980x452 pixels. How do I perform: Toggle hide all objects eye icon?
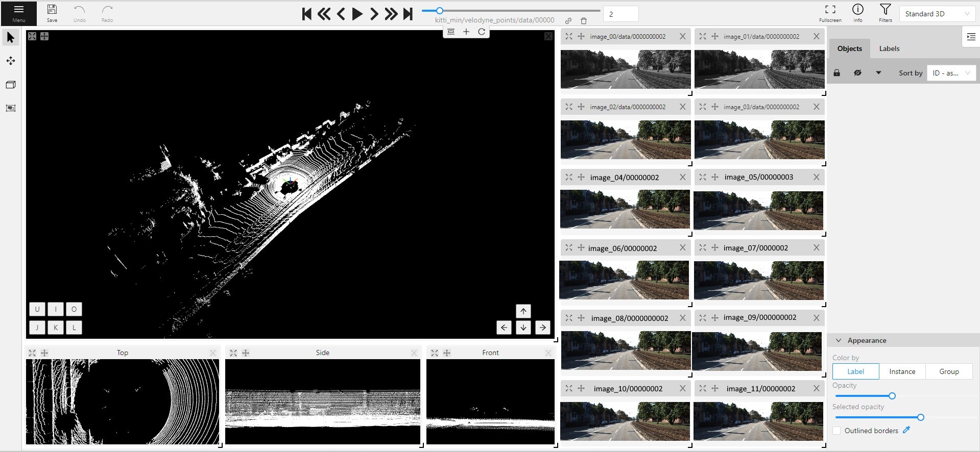click(x=857, y=73)
